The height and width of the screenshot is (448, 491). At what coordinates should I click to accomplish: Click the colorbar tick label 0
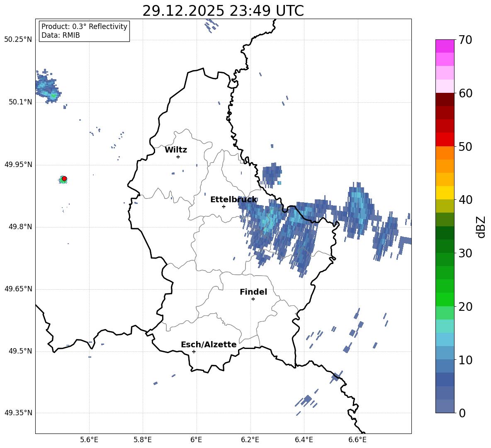point(462,413)
